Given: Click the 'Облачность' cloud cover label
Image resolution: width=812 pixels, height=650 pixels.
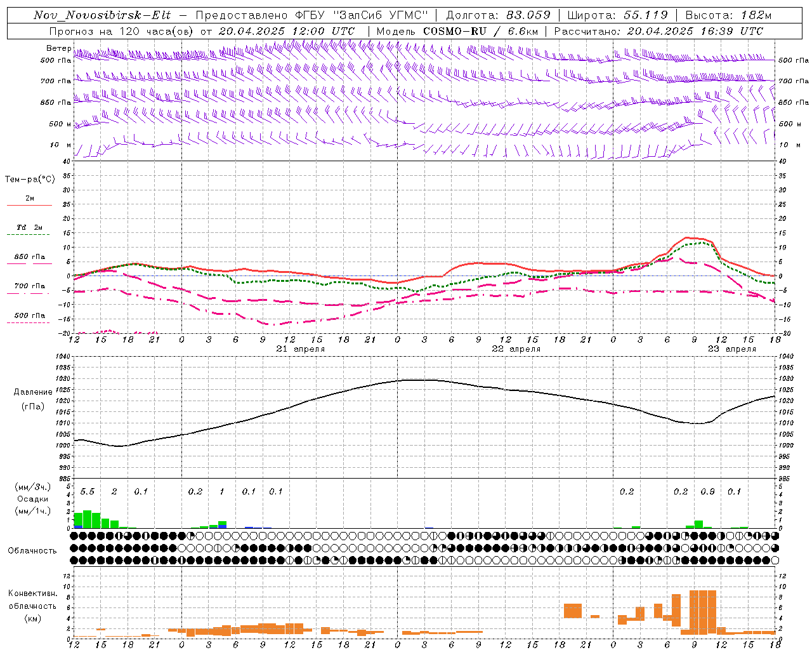Looking at the screenshot, I should pyautogui.click(x=32, y=551).
